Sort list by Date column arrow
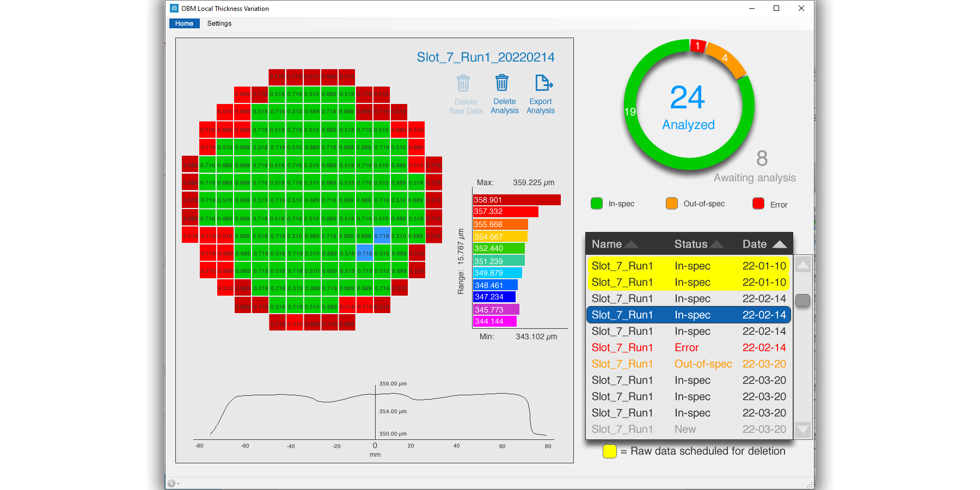This screenshot has width=980, height=490. point(779,244)
